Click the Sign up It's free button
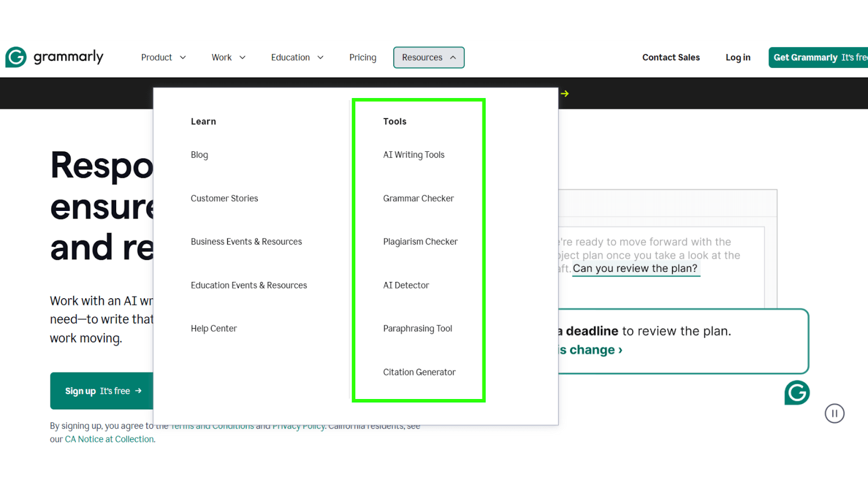The width and height of the screenshot is (868, 488). coord(102,391)
